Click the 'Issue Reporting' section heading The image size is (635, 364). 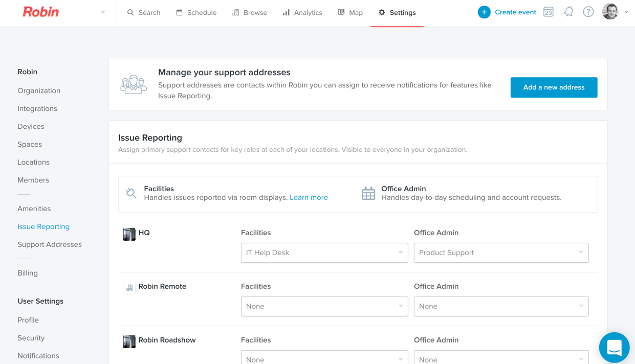pyautogui.click(x=150, y=138)
